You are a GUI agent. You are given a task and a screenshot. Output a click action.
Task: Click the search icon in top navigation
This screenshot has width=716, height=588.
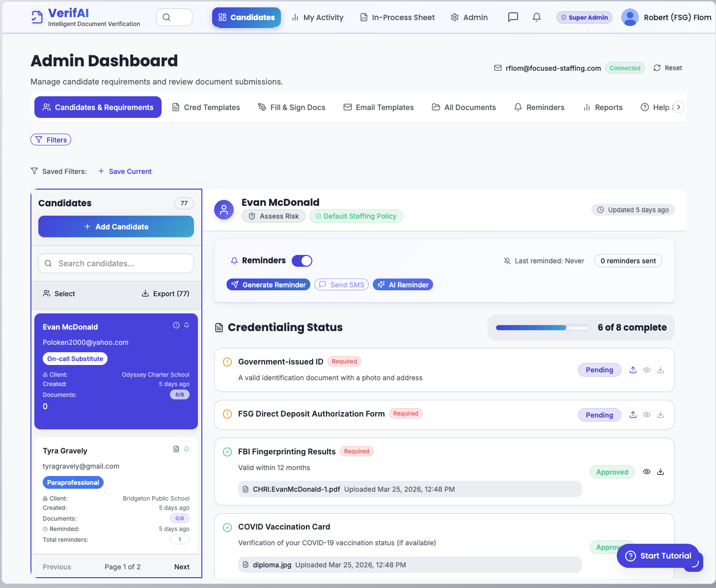pyautogui.click(x=167, y=17)
